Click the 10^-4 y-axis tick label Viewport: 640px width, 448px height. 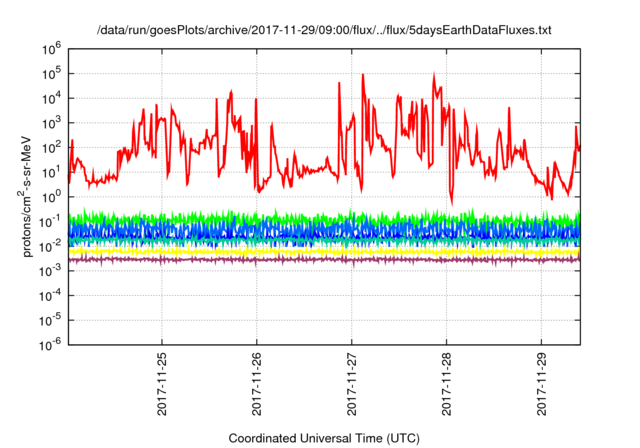[49, 295]
